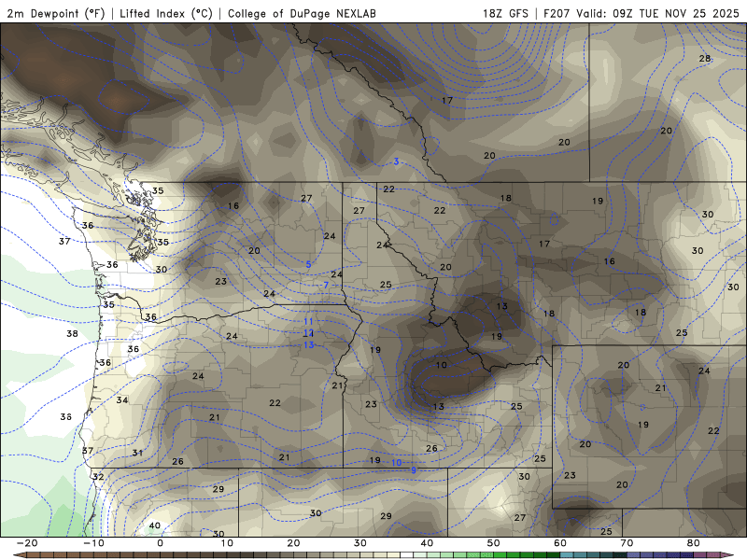
Task: Click the '70' color scale label
Action: [x=627, y=543]
